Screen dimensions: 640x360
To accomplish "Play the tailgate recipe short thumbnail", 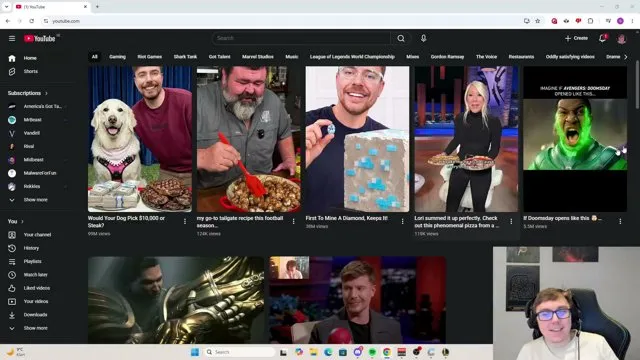I will tap(249, 139).
